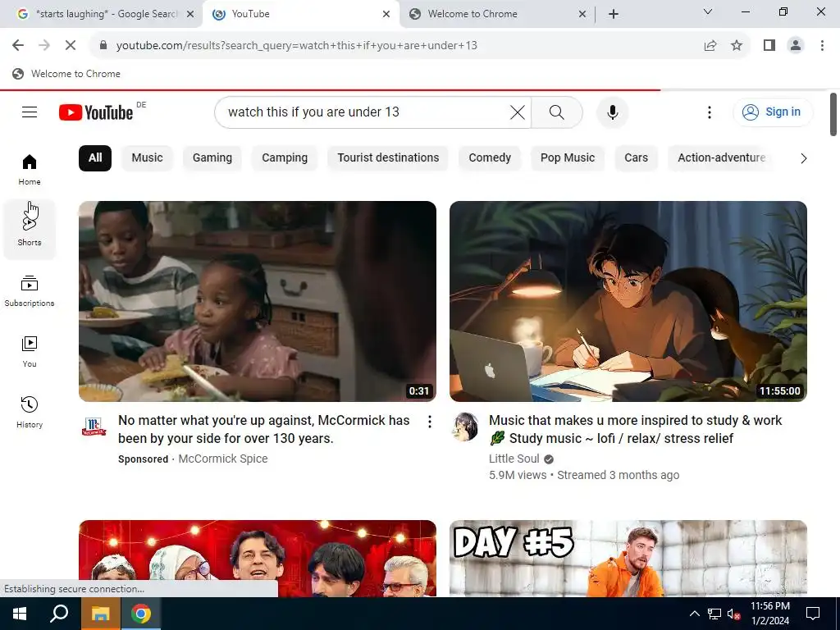This screenshot has height=630, width=840.
Task: Go to Home in the sidebar
Action: coord(30,169)
